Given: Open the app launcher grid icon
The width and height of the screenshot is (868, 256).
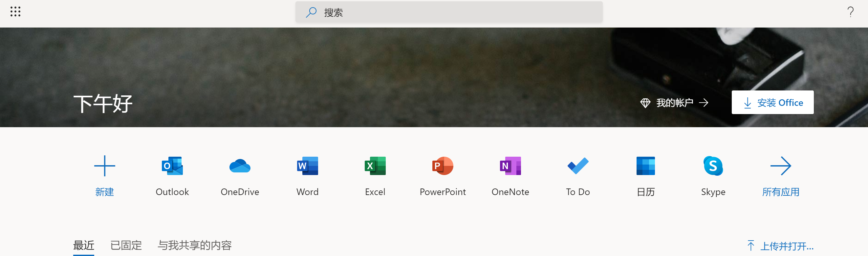Looking at the screenshot, I should coord(15,12).
